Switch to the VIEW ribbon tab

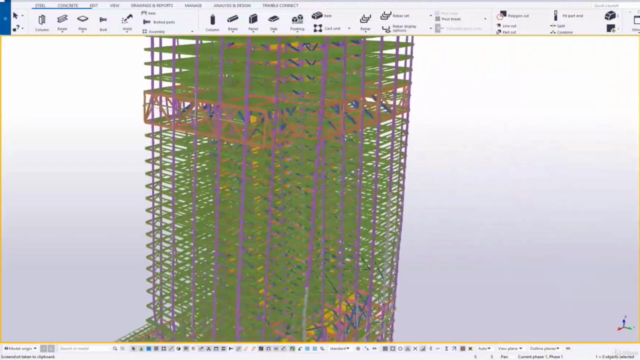114,5
